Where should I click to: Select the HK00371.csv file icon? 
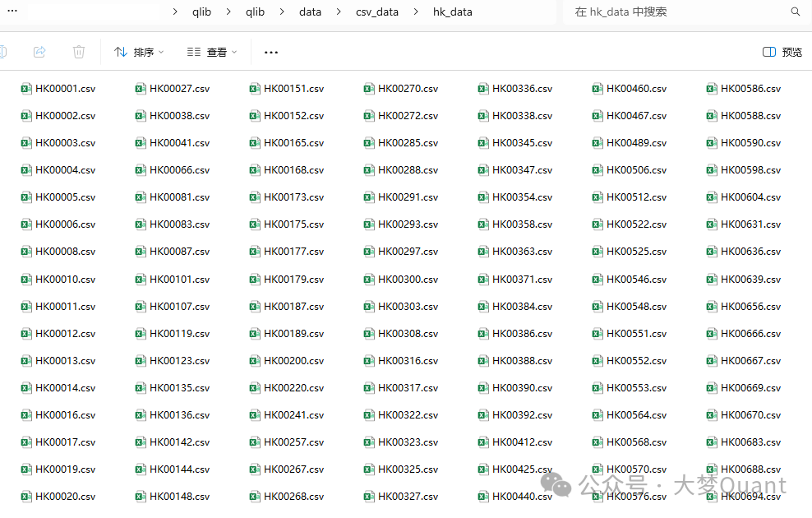(x=483, y=280)
